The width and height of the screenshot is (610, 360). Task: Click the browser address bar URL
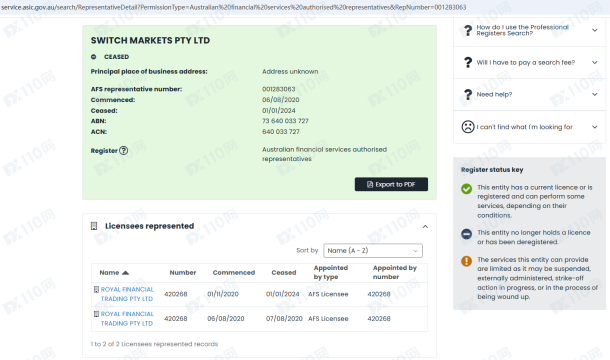(233, 7)
